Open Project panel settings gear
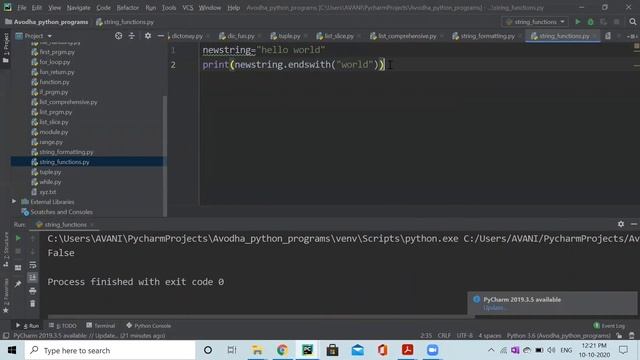Image resolution: width=640 pixels, height=360 pixels. pos(148,36)
